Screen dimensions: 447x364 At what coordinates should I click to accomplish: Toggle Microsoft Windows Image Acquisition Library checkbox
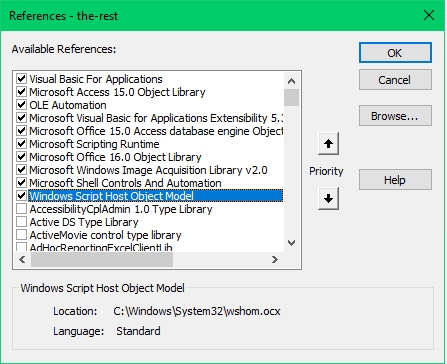[22, 170]
